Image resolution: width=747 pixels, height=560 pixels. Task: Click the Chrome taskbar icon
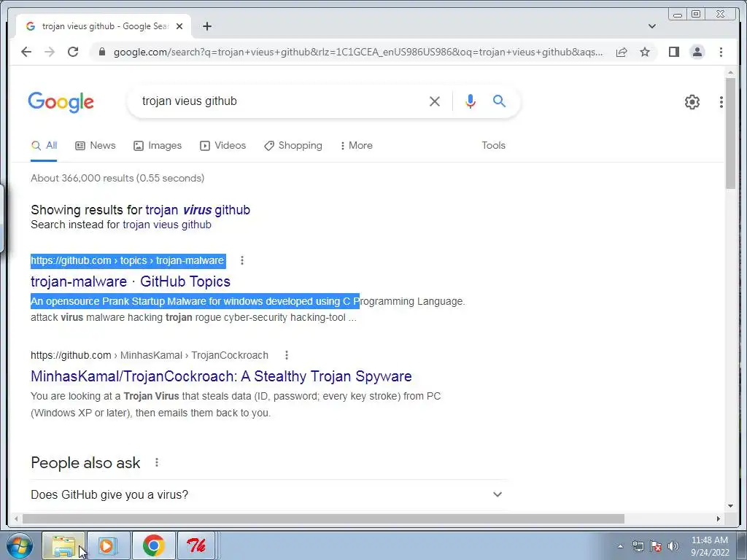153,545
